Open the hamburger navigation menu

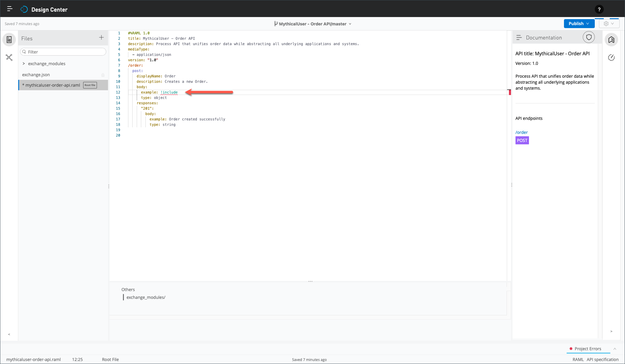pyautogui.click(x=10, y=9)
